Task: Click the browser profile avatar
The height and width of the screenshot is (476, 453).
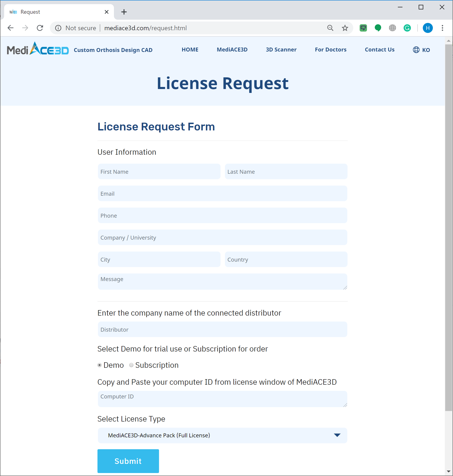Action: point(428,28)
